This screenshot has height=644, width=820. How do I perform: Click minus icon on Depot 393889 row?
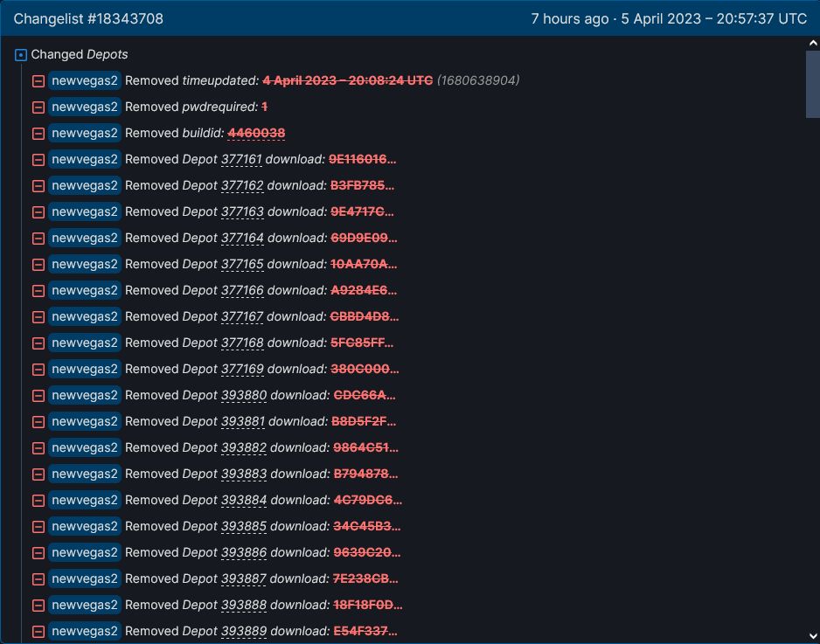38,632
